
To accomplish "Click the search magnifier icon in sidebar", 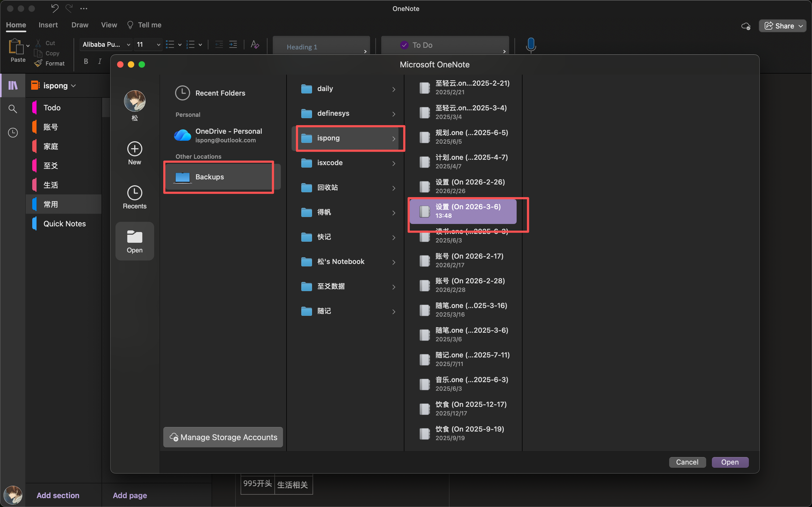I will pos(13,109).
